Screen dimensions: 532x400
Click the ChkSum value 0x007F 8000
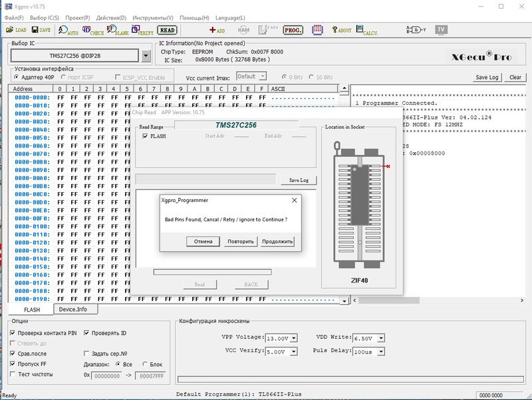click(267, 52)
